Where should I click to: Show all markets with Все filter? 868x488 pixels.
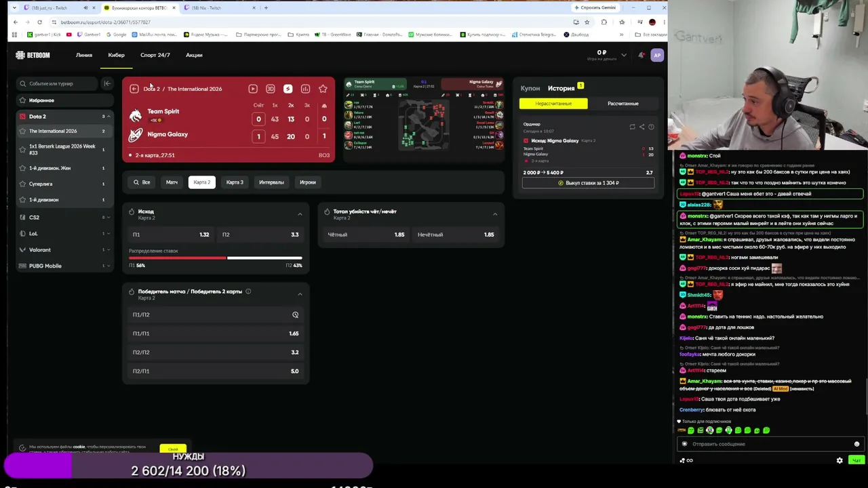coord(142,182)
